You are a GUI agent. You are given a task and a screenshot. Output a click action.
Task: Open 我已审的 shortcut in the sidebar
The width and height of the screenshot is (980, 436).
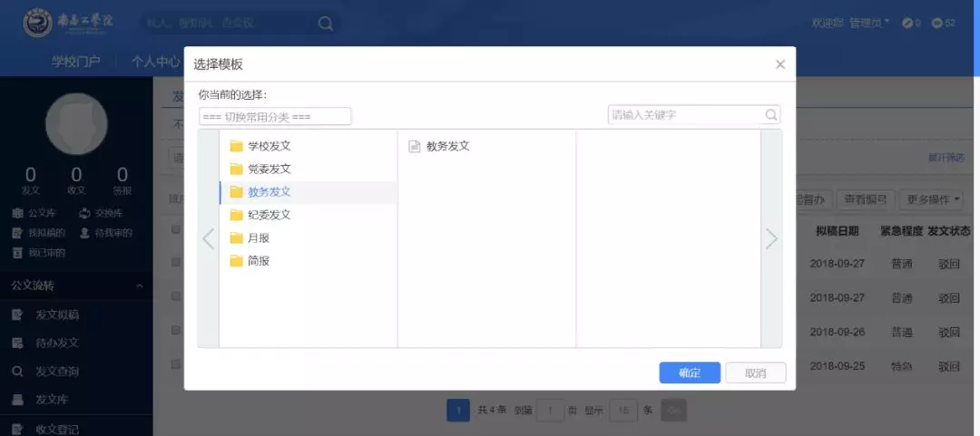pyautogui.click(x=39, y=253)
